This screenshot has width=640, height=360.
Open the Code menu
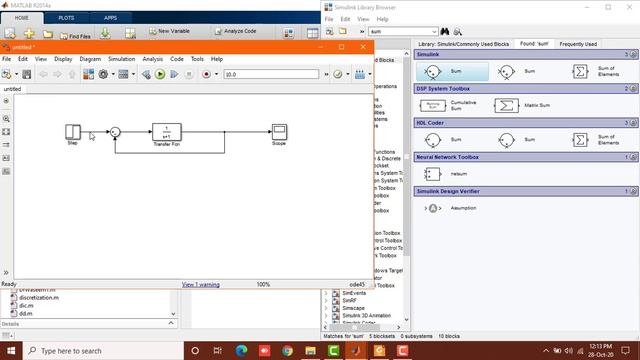pos(176,59)
